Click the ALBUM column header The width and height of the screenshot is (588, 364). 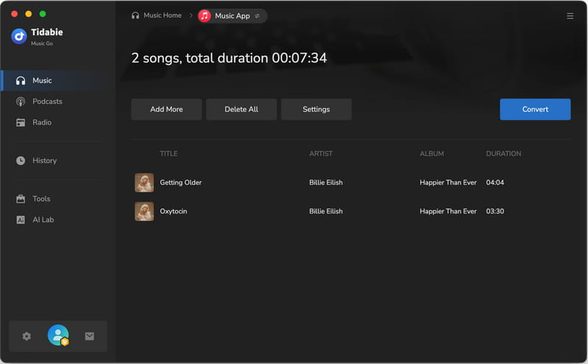pos(432,154)
